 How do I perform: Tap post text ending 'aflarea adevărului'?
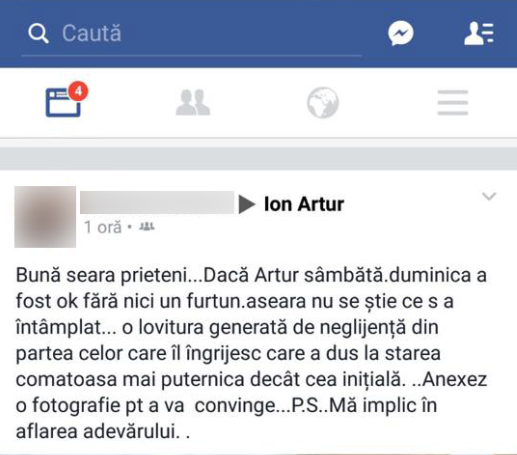(103, 431)
